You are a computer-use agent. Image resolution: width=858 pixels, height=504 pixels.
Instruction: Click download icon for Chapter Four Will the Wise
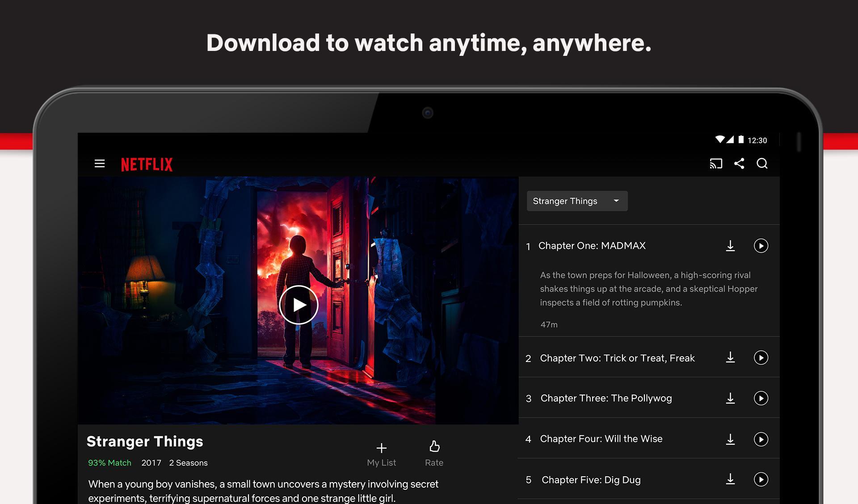tap(731, 438)
